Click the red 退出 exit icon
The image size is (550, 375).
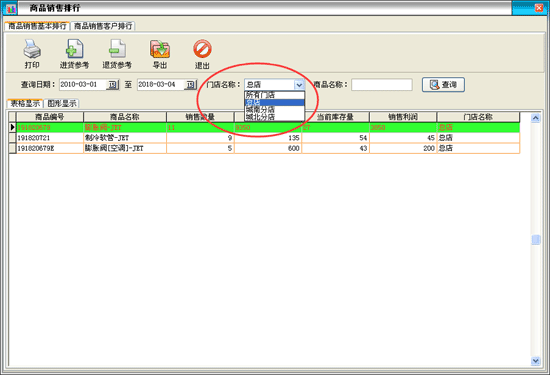coord(202,49)
